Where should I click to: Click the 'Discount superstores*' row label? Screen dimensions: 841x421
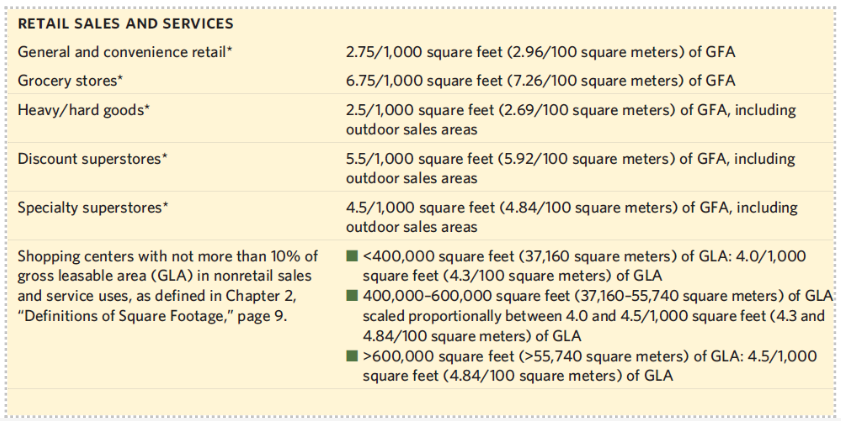pos(92,158)
